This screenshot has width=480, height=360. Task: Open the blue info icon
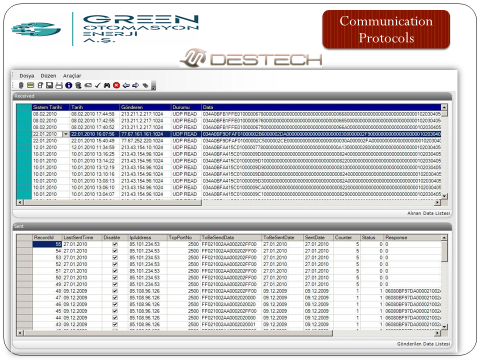click(68, 85)
